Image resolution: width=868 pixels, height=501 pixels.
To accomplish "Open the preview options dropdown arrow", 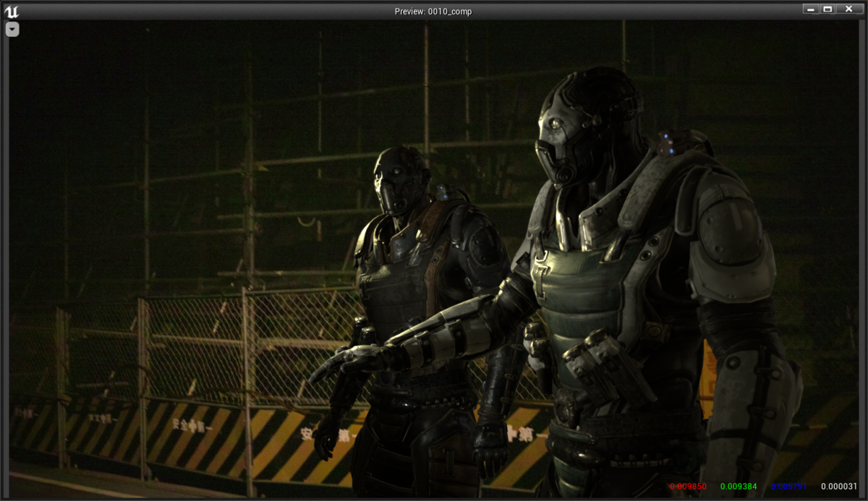I will click(x=12, y=29).
